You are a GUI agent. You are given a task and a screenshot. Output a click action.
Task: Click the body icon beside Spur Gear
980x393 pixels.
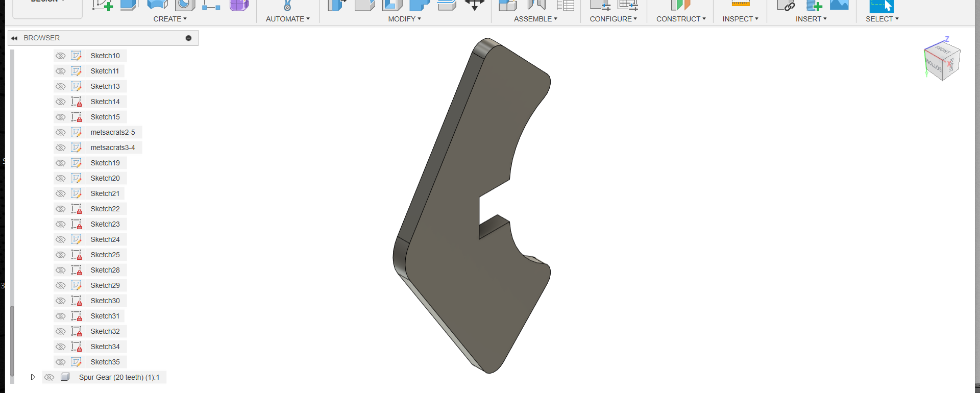coord(65,377)
